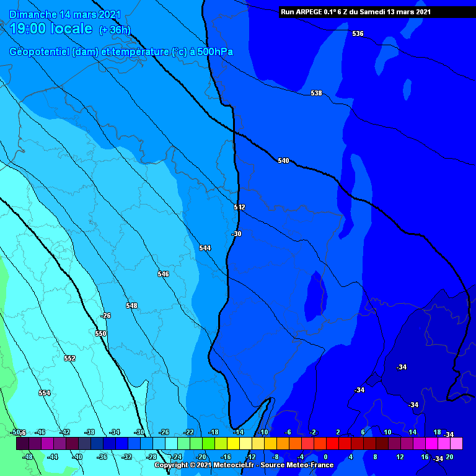Click the 548 geopotential label
Image resolution: width=476 pixels, height=476 pixels.
(131, 306)
